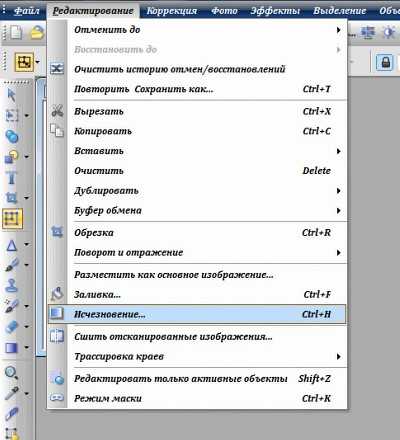Select the Zoom magnifier tool
Image resolution: width=400 pixels, height=440 pixels.
pos(12,373)
